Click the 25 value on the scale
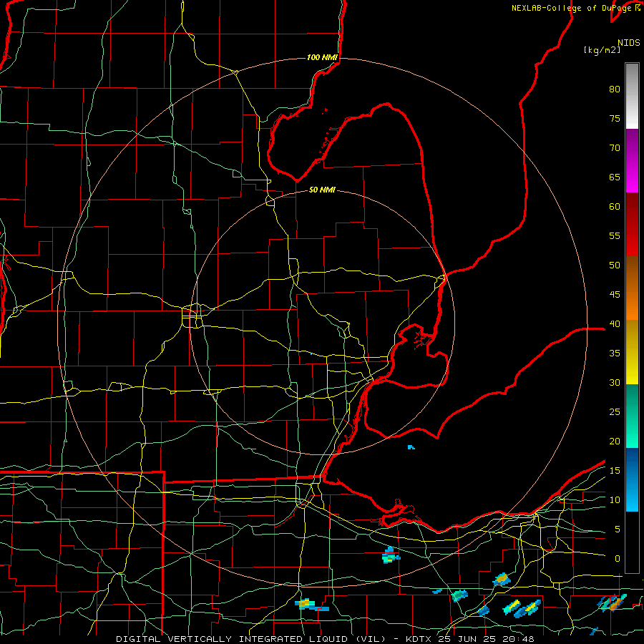The height and width of the screenshot is (644, 644). point(615,412)
